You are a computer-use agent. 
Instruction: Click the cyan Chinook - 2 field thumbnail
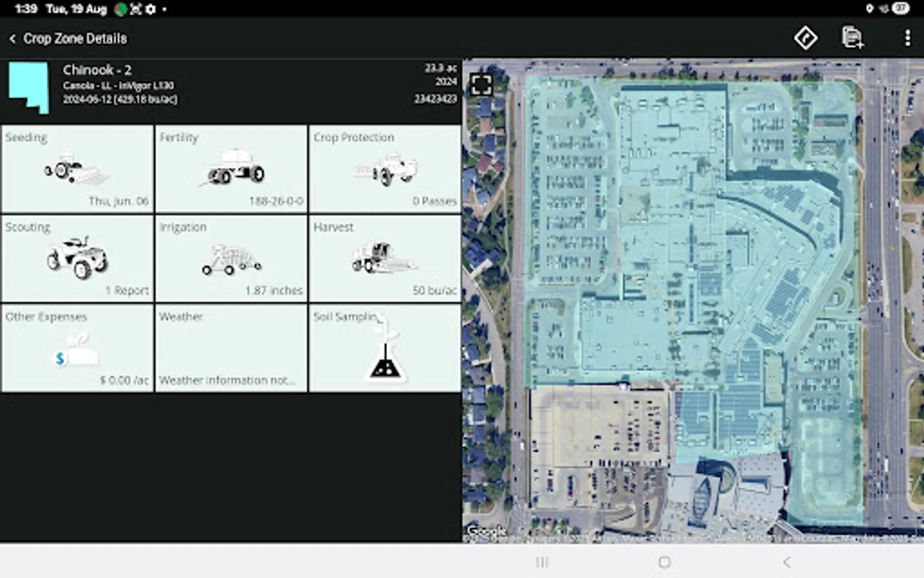point(28,87)
